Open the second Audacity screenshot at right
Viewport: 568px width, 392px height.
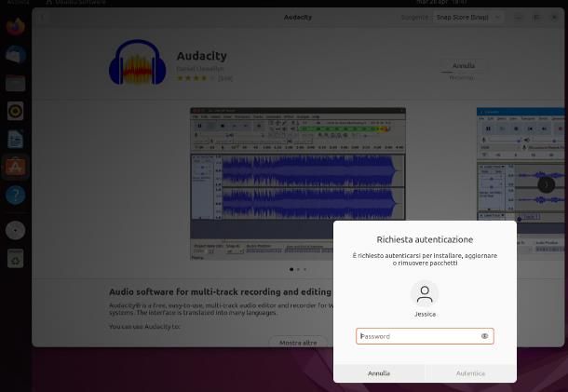coord(521,183)
